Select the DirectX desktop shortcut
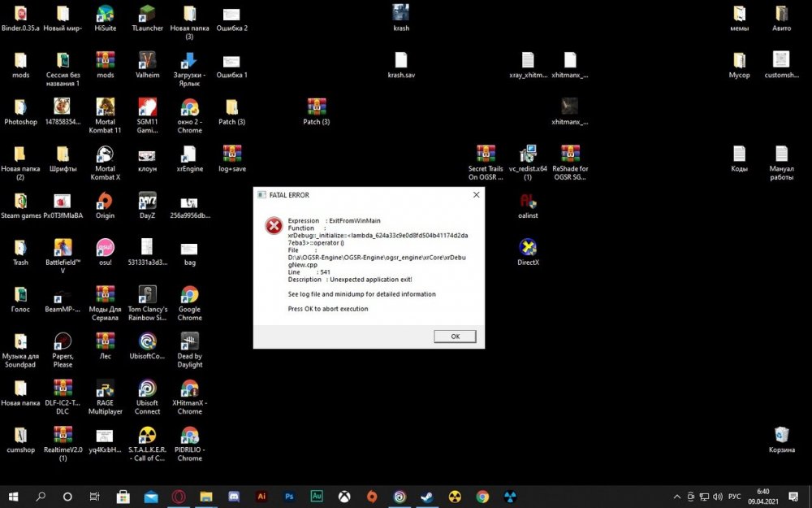This screenshot has width=812, height=508. pos(528,252)
